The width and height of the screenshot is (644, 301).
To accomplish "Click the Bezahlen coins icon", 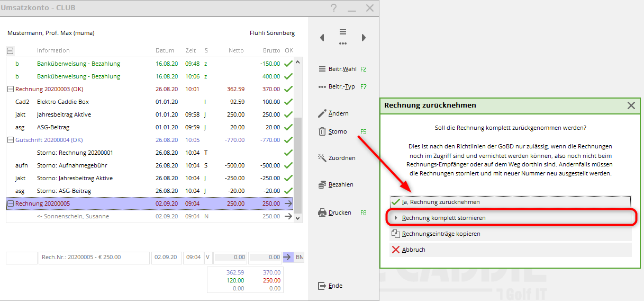I will (x=322, y=184).
